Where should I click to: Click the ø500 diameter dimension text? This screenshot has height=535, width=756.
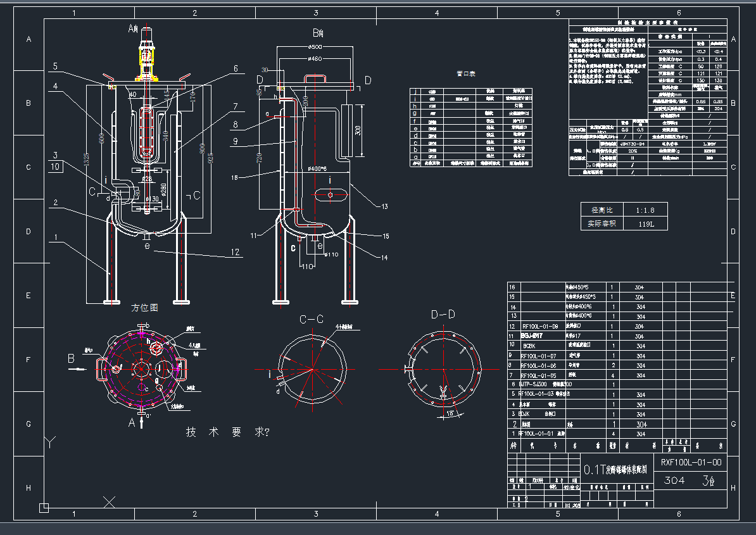pos(315,47)
